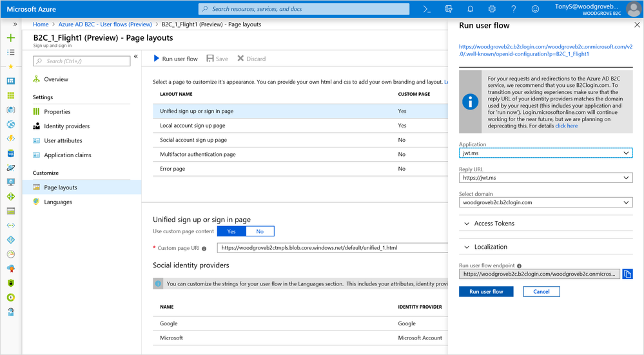The image size is (644, 355).
Task: Open the Application dropdown showing jwt.ms
Action: coord(545,153)
